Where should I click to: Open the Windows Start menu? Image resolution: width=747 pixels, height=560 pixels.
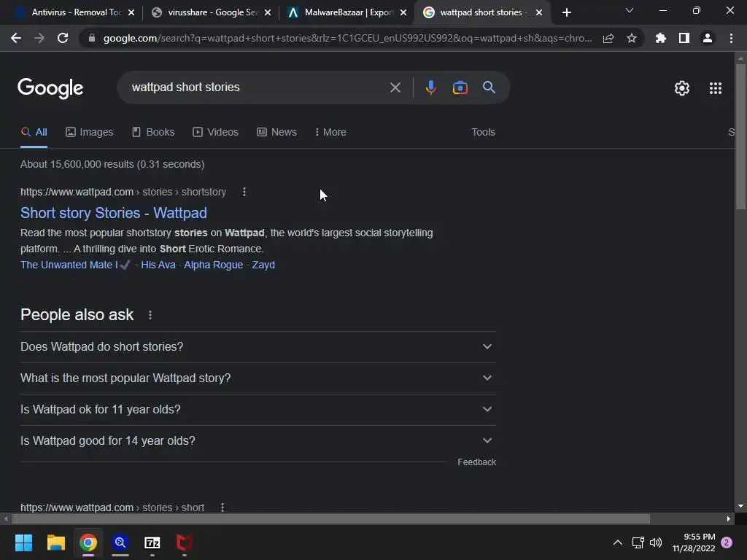[23, 542]
